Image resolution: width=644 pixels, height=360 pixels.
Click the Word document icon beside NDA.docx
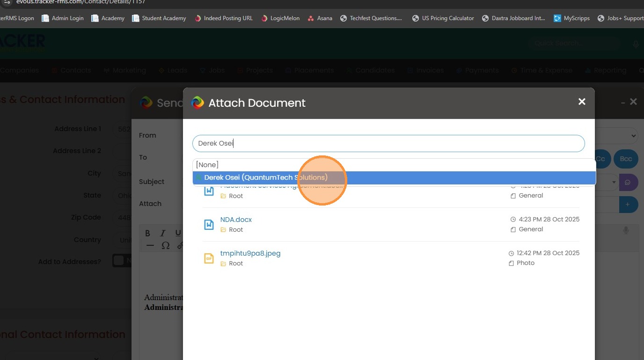tap(209, 225)
